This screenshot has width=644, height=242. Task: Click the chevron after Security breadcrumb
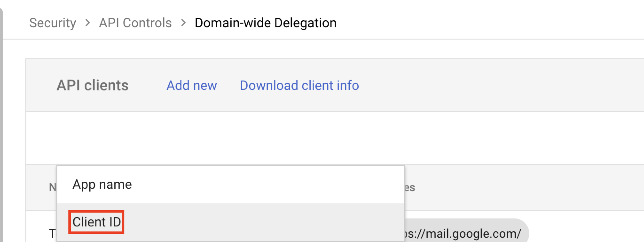tap(87, 23)
